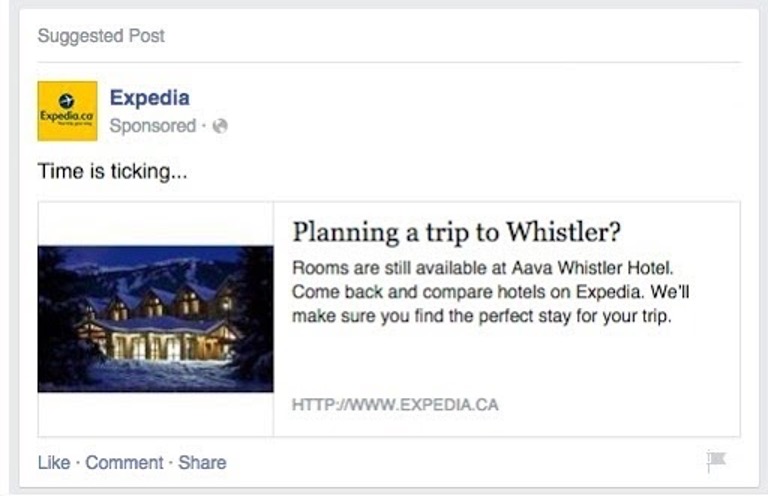Click the "Planning a trip to Whistler?" headline

457,232
